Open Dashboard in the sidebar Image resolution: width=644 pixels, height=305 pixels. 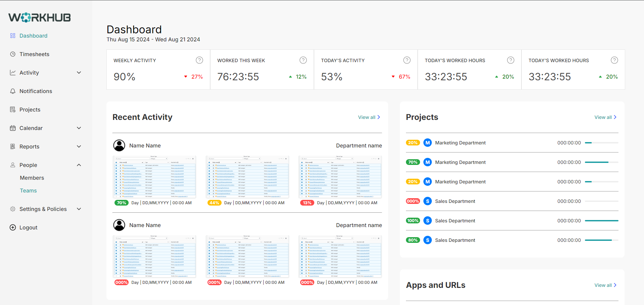pyautogui.click(x=33, y=36)
